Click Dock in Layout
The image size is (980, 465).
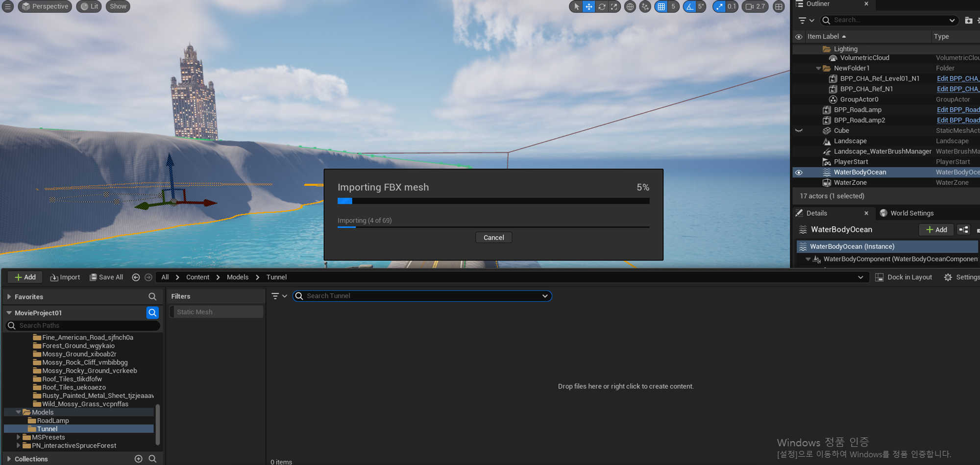coord(904,277)
